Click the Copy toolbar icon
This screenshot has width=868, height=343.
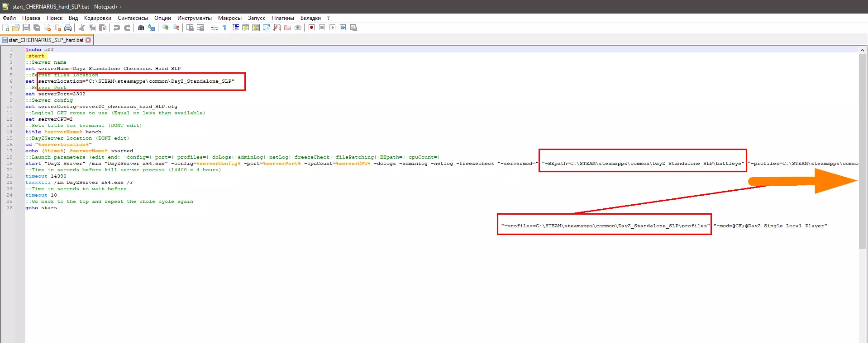[92, 28]
